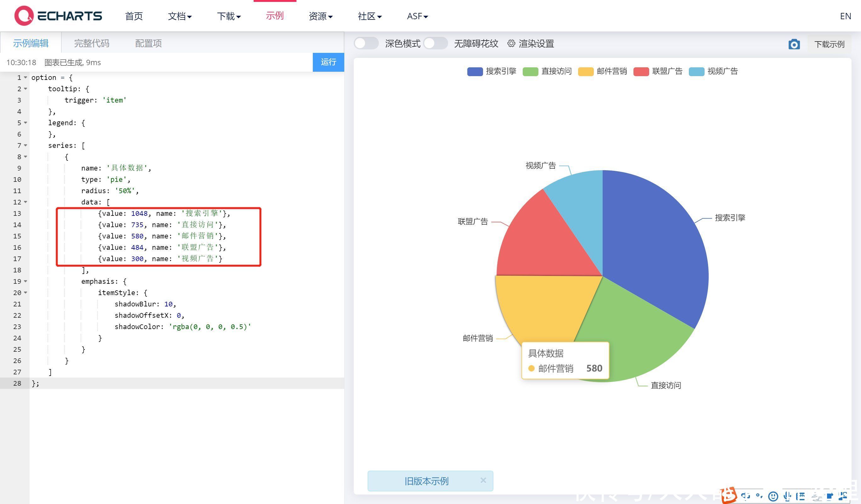Close the 旧版本示例 banner
861x504 pixels.
pyautogui.click(x=483, y=480)
